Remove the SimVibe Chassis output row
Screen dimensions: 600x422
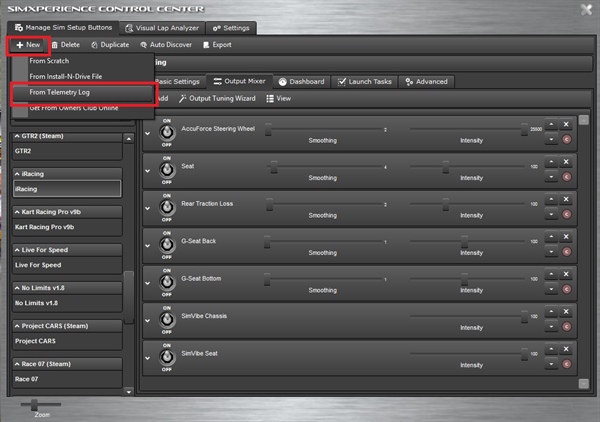pyautogui.click(x=566, y=312)
